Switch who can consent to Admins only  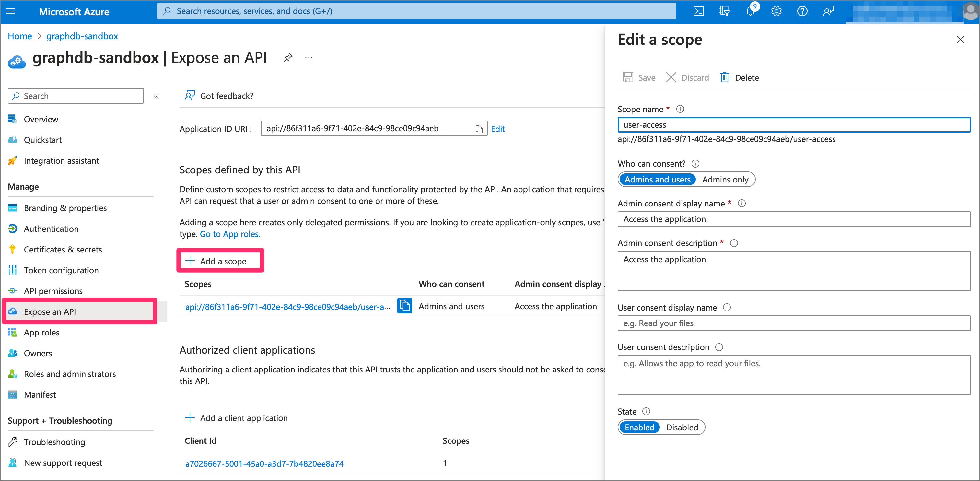[725, 179]
